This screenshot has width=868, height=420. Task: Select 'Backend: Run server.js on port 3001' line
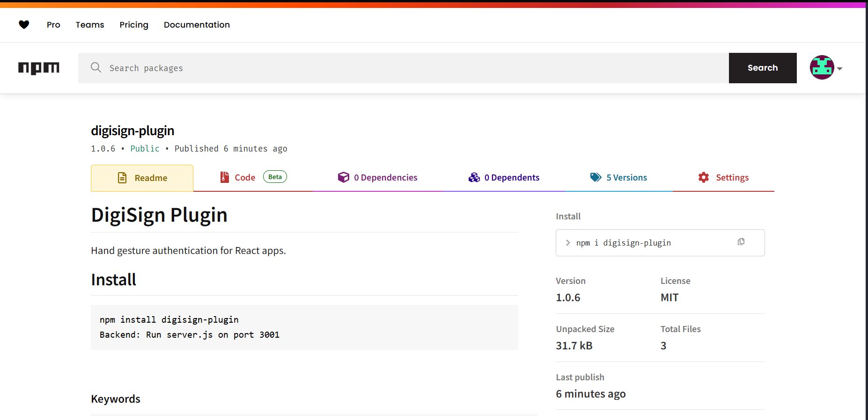coord(190,335)
